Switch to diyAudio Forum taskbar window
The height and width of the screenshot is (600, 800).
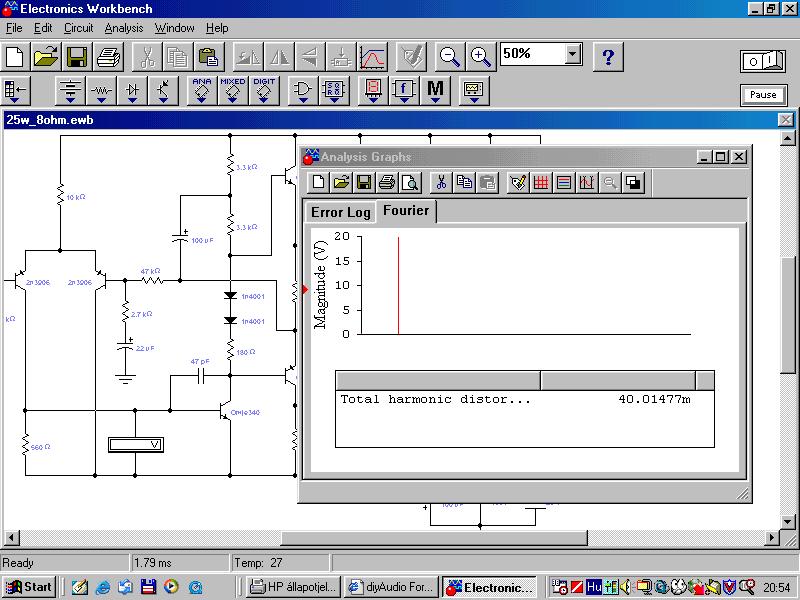click(391, 587)
